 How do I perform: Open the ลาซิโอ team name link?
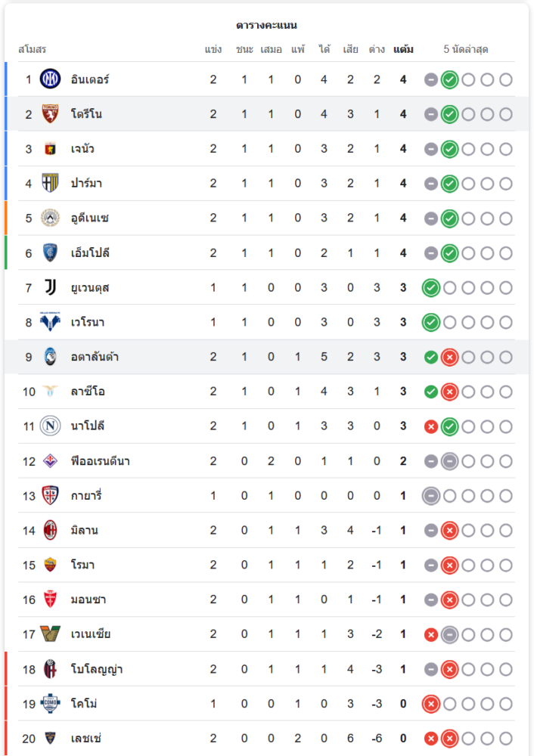coord(88,392)
